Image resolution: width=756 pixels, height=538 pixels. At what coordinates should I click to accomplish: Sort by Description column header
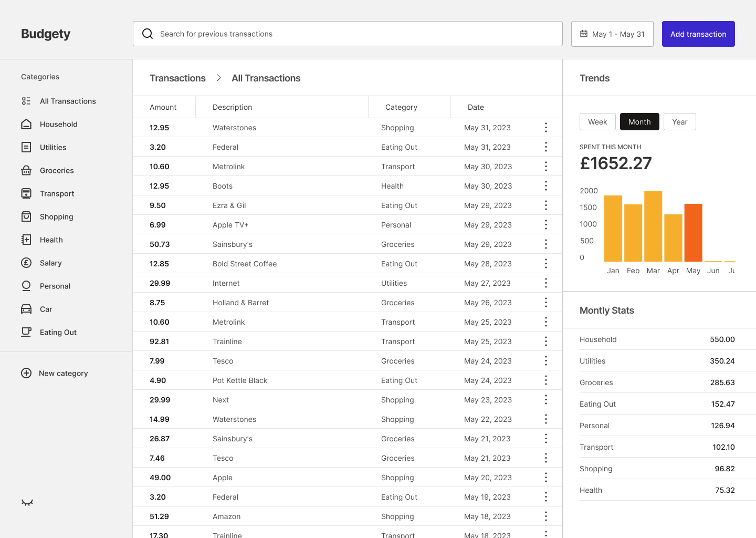[232, 107]
